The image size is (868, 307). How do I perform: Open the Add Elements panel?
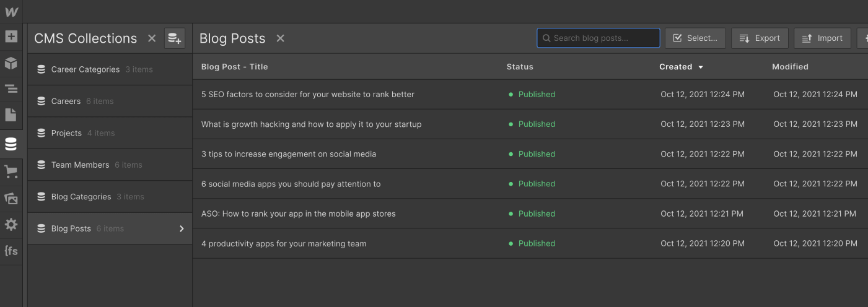11,37
